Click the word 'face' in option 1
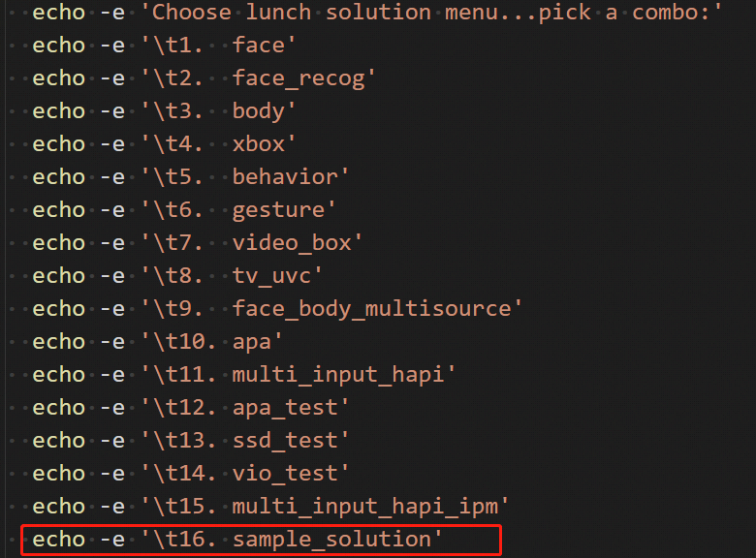Image resolution: width=756 pixels, height=558 pixels. [x=259, y=45]
